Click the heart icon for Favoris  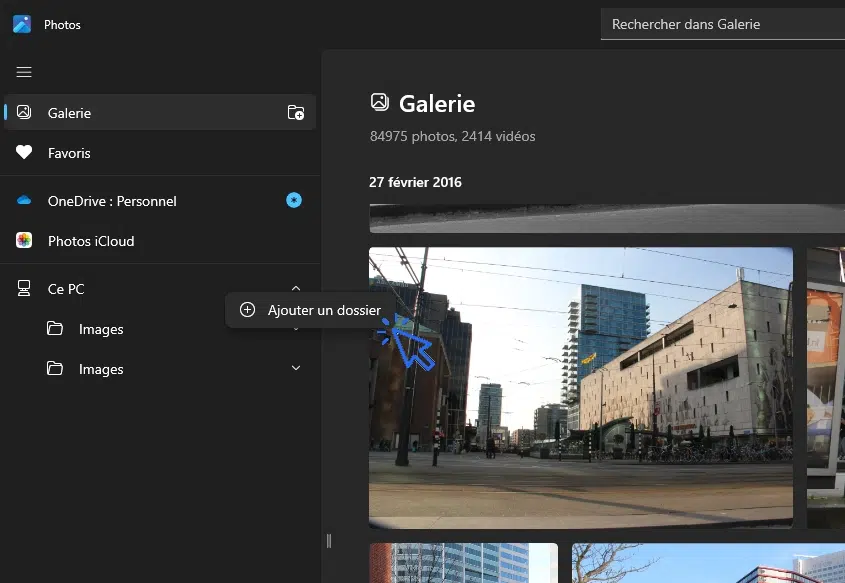pos(24,153)
